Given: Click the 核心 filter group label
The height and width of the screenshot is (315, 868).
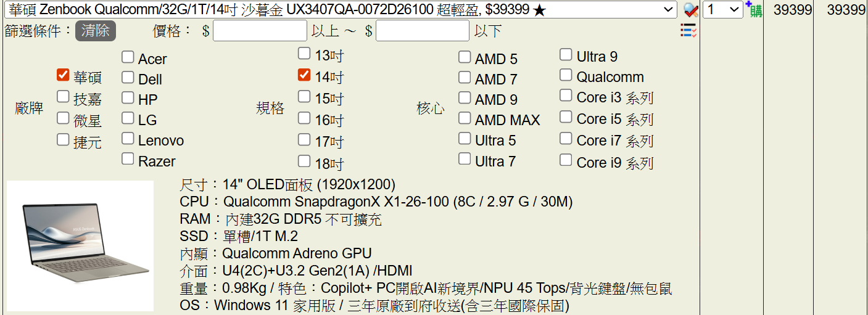Looking at the screenshot, I should pos(431,108).
